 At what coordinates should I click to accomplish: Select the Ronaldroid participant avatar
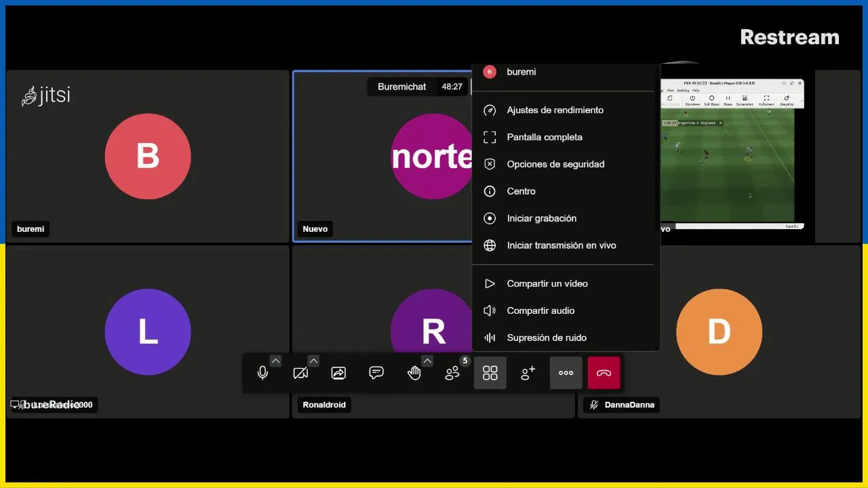coord(431,322)
